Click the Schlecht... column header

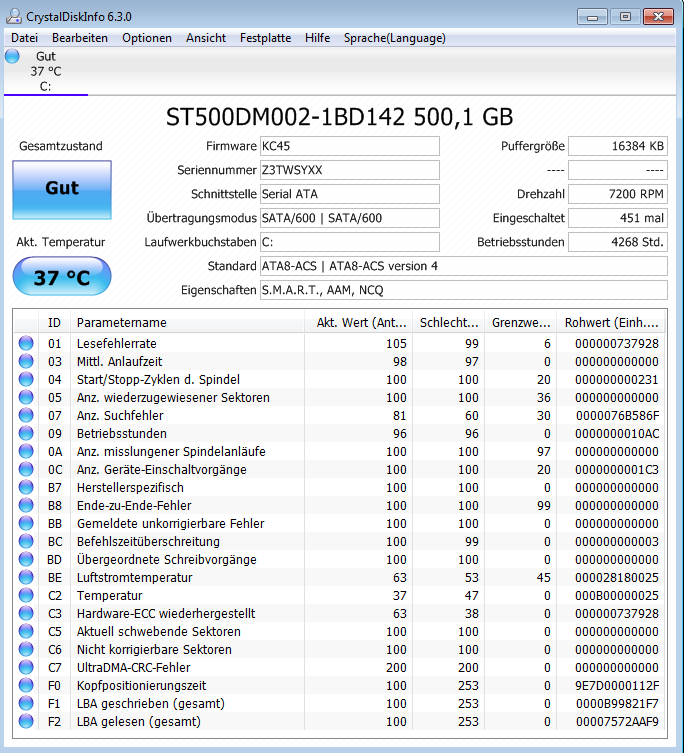pos(449,322)
